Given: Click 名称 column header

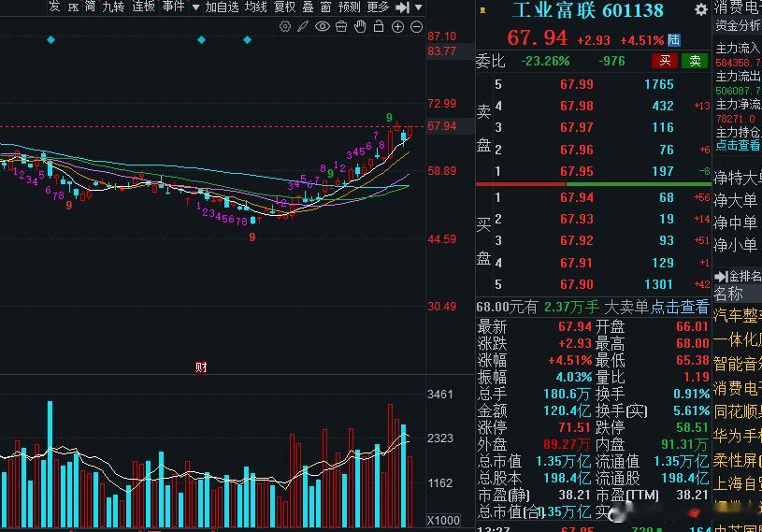Looking at the screenshot, I should [728, 294].
